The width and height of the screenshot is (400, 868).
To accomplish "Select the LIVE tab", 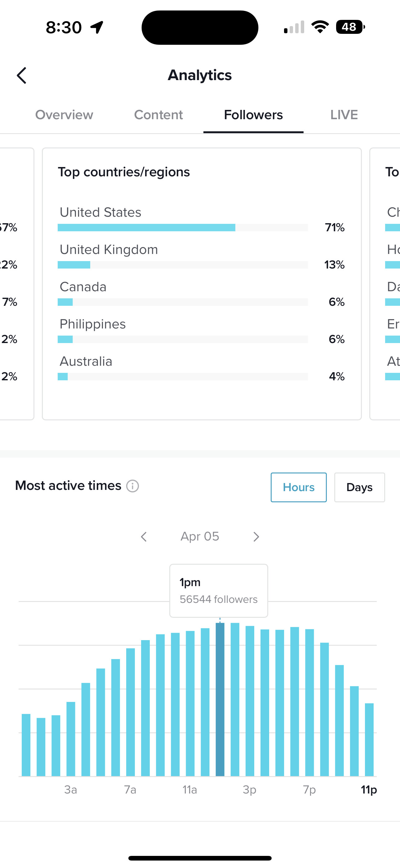I will [344, 115].
